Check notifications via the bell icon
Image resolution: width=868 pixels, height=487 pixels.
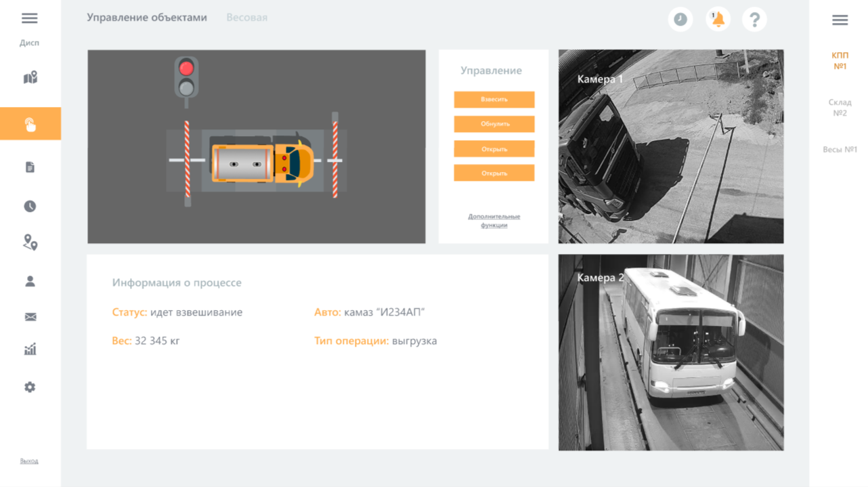click(x=718, y=20)
